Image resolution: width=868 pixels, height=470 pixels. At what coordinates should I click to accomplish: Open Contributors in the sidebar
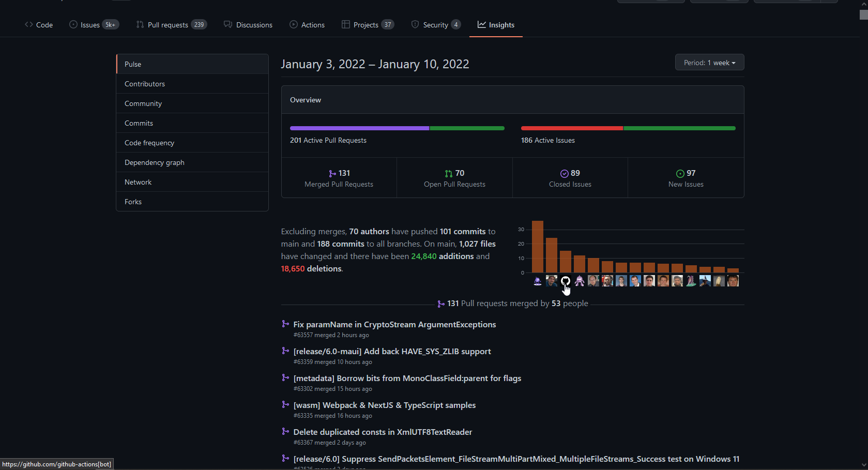[x=192, y=84]
